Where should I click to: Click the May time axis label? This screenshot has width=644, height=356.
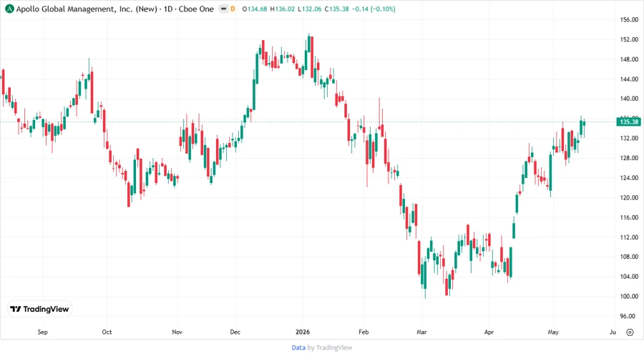553,332
